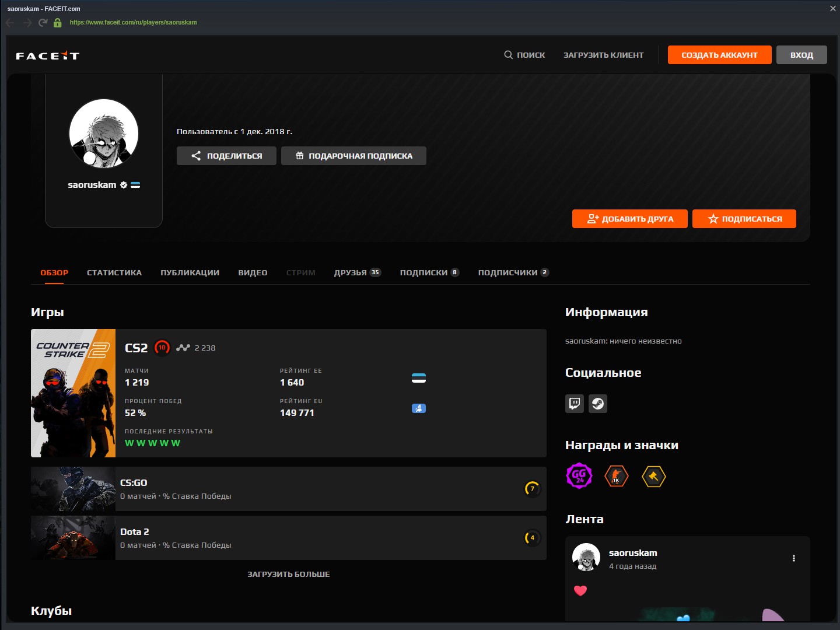The width and height of the screenshot is (840, 630).
Task: Click the 1 640 EE rating value
Action: pos(292,383)
